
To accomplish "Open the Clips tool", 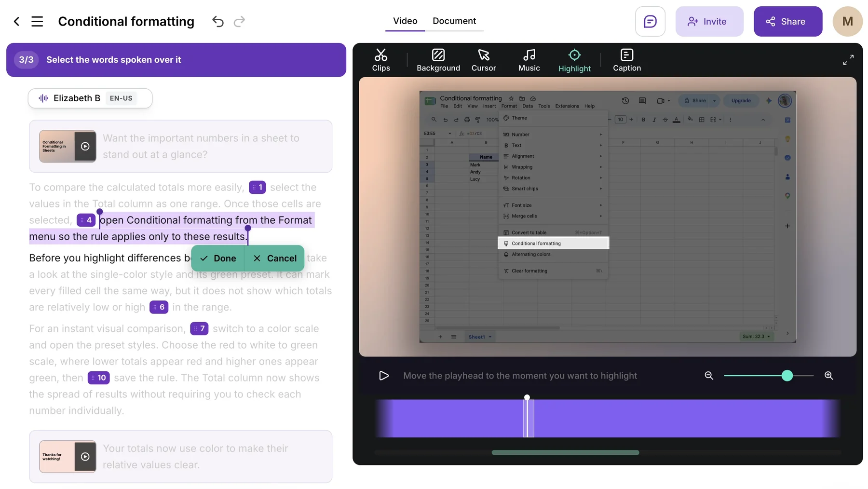I will 381,60.
